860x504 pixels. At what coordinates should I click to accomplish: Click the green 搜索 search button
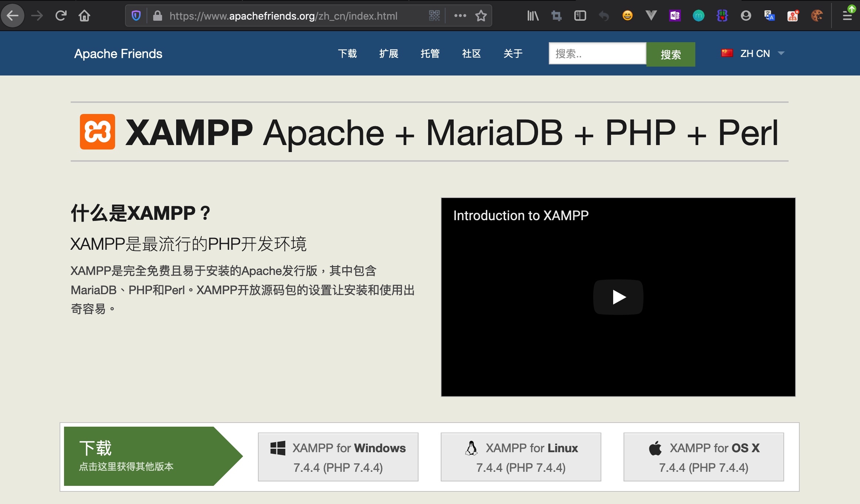671,54
